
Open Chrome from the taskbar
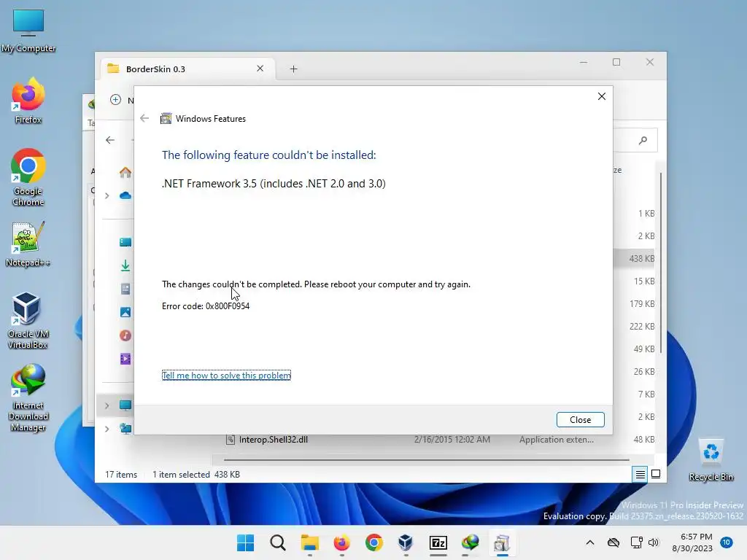(x=374, y=542)
